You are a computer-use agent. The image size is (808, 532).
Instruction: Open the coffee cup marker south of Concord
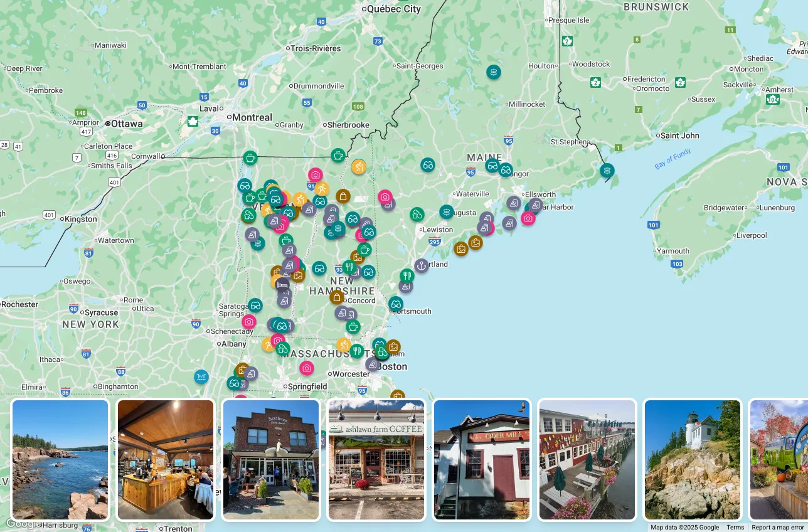coord(353,326)
